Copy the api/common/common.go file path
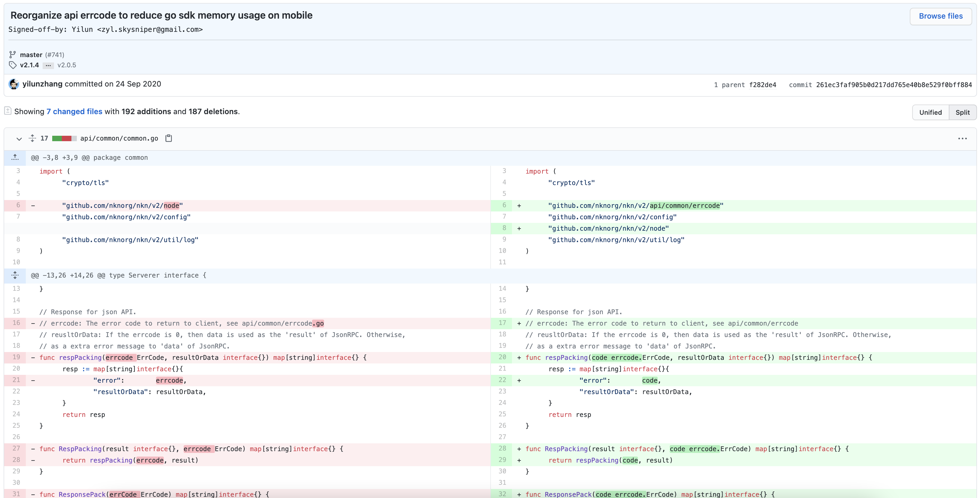Image resolution: width=980 pixels, height=498 pixels. coord(169,138)
